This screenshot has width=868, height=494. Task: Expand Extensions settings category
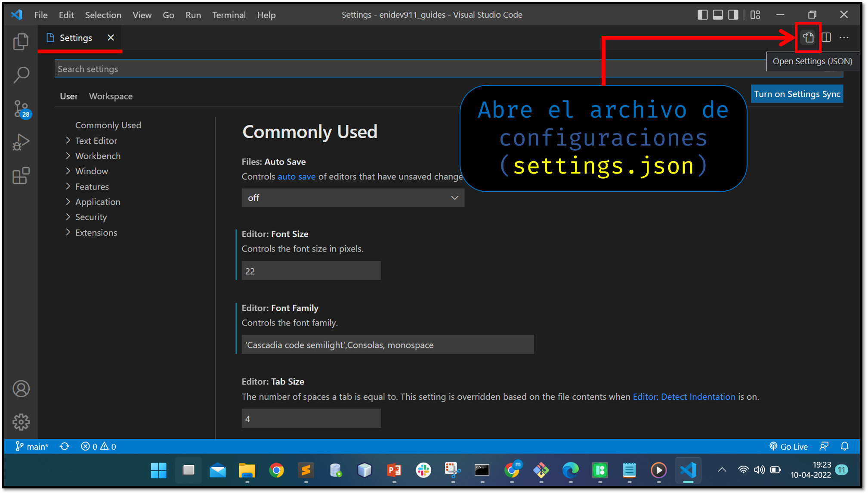tap(96, 233)
